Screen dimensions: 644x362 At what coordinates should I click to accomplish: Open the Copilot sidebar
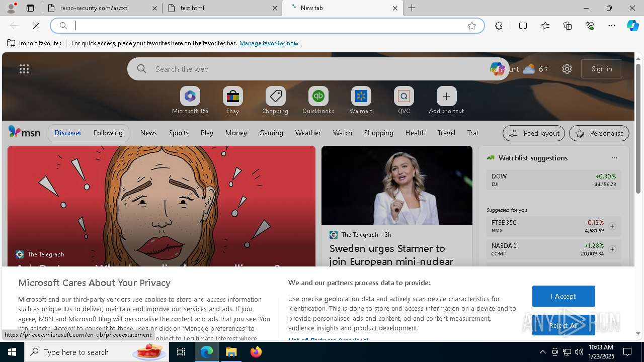pos(632,26)
